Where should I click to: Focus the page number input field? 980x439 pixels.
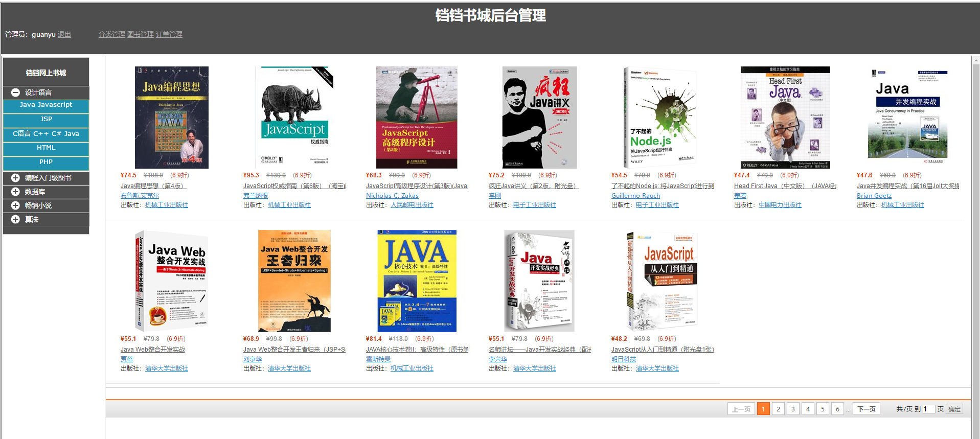pos(929,409)
